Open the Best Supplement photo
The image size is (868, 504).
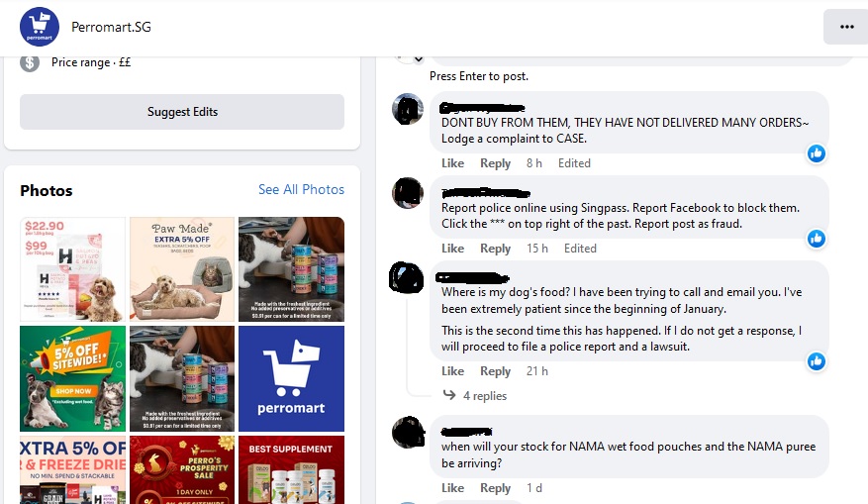pyautogui.click(x=291, y=469)
